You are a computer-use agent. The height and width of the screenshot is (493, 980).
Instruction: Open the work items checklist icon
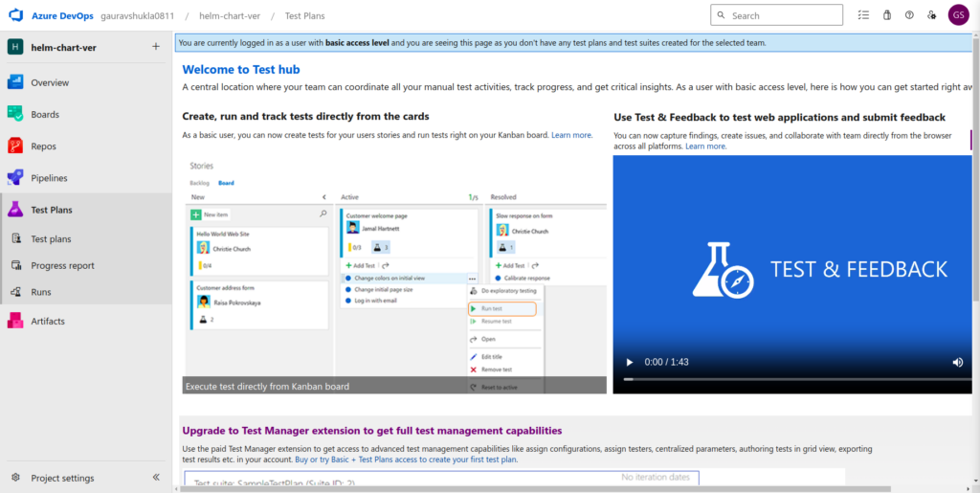[x=864, y=15]
